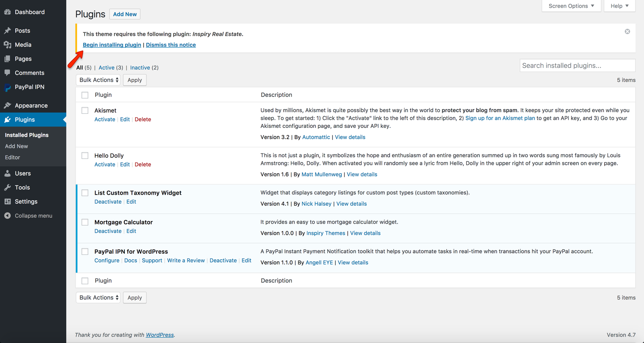This screenshot has width=644, height=343.
Task: Go to Add New plugin submenu
Action: pyautogui.click(x=17, y=146)
